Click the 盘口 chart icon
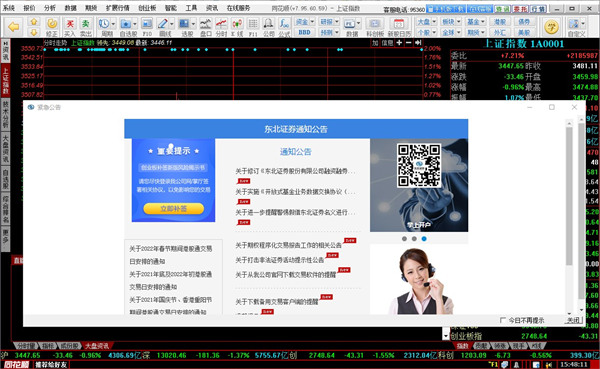The width and height of the screenshot is (600, 369). pos(205,24)
